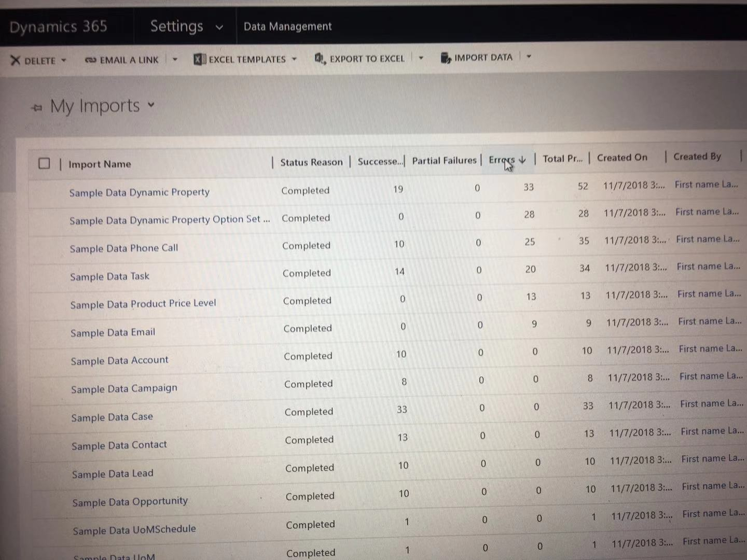747x560 pixels.
Task: Sort by the Created On column
Action: (x=622, y=158)
